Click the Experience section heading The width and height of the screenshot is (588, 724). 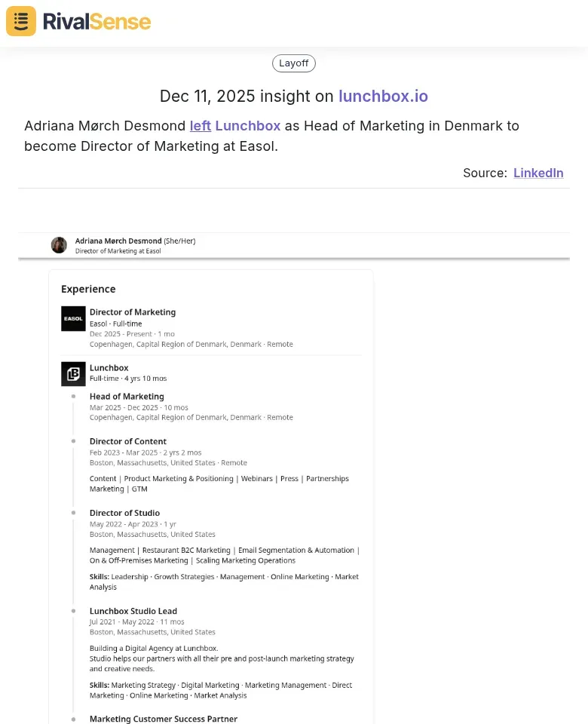(88, 289)
